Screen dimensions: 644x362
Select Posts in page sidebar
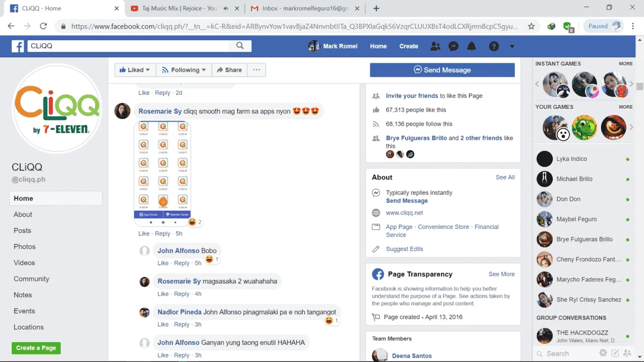23,231
